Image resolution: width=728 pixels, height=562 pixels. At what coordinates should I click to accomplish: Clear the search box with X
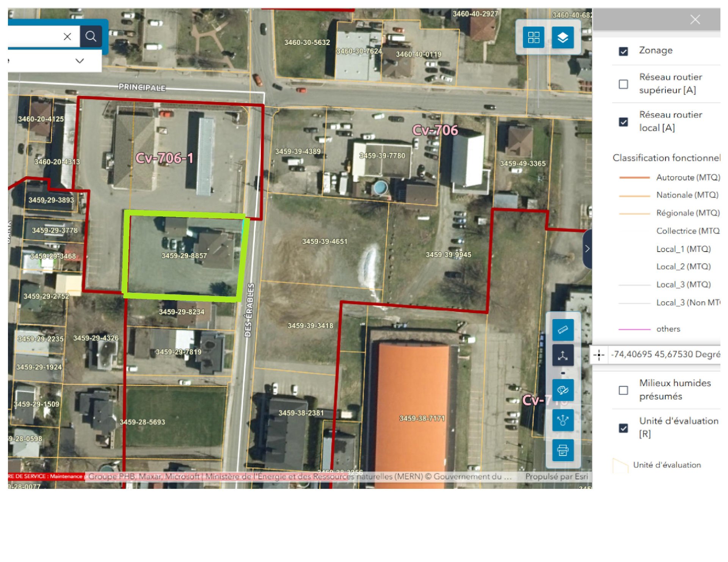67,36
